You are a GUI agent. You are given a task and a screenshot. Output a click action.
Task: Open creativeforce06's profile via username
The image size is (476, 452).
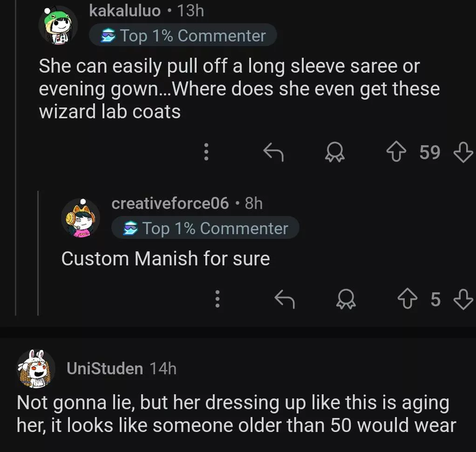point(170,203)
